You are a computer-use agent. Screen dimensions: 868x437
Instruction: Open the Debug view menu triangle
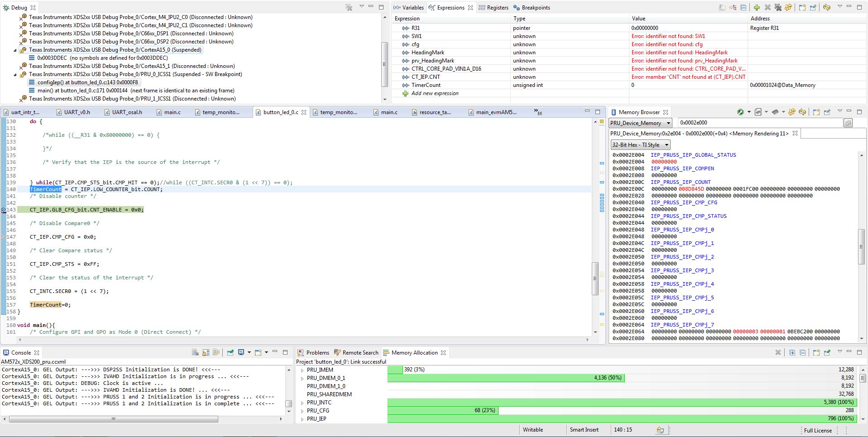[x=362, y=7]
